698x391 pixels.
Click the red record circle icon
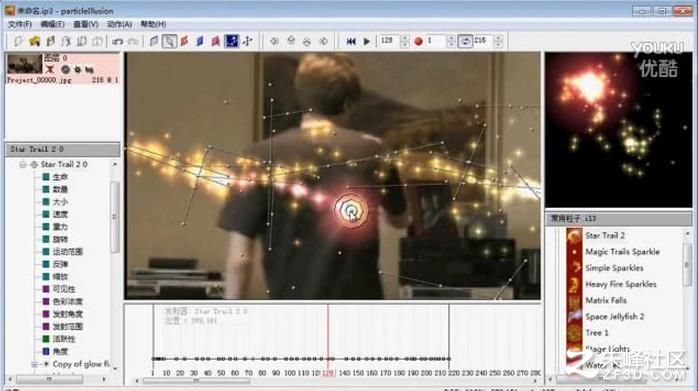pos(418,41)
